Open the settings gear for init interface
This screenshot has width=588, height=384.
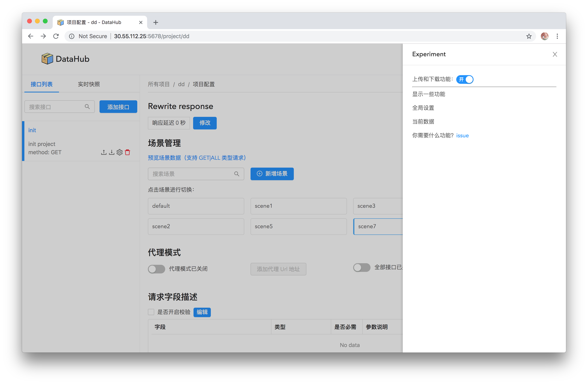(x=120, y=152)
